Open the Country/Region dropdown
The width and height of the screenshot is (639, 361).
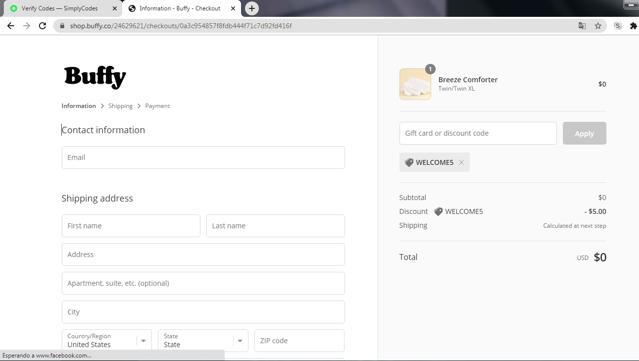coord(107,340)
